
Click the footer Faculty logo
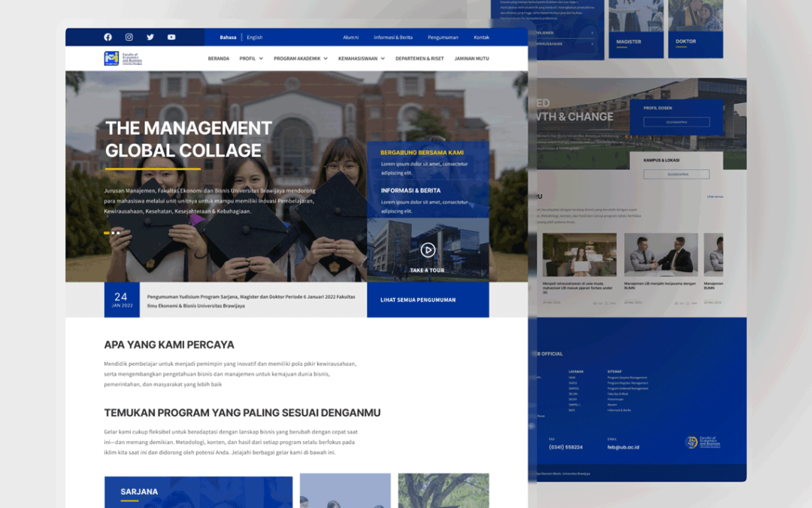(703, 443)
